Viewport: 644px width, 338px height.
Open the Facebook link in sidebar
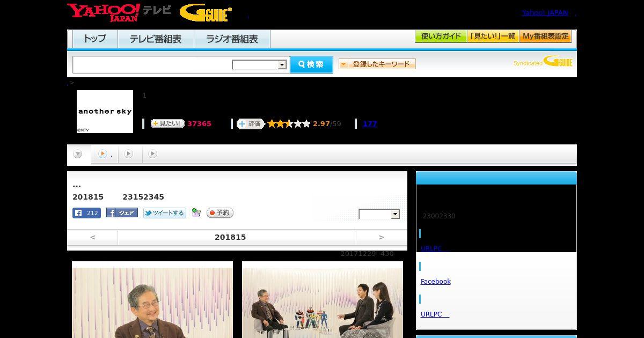tap(436, 281)
